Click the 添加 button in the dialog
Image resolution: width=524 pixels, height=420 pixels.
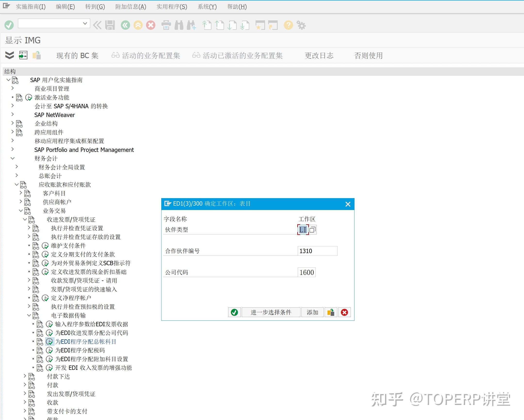tap(312, 312)
